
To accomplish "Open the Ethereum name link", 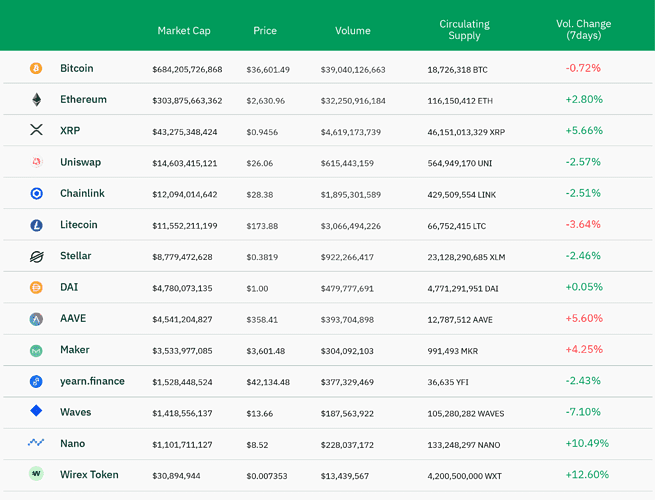I will [x=83, y=99].
